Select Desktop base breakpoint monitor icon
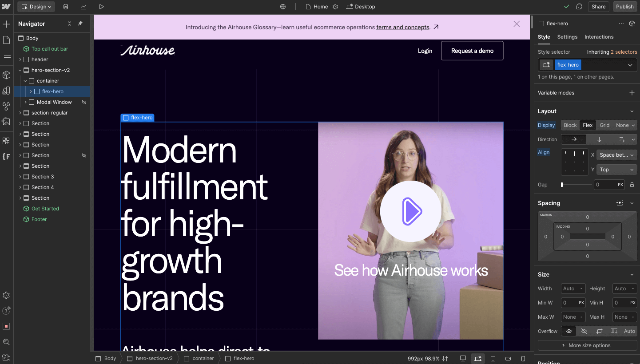640x364 pixels. (x=463, y=358)
